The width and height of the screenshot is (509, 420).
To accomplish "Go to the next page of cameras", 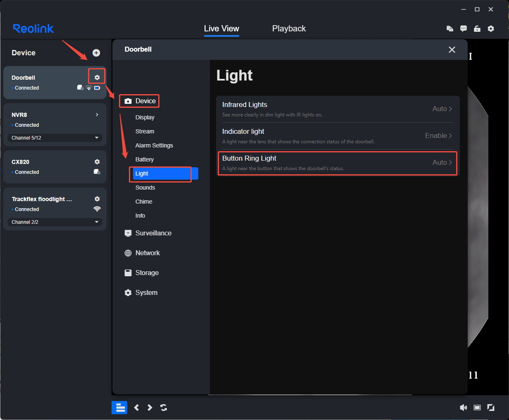I will 150,408.
